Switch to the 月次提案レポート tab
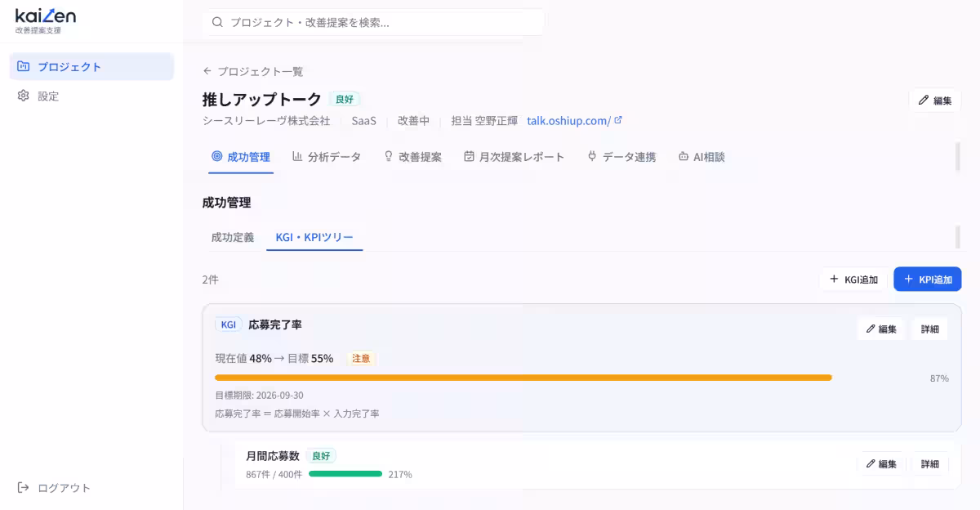The width and height of the screenshot is (980, 510). pos(514,157)
